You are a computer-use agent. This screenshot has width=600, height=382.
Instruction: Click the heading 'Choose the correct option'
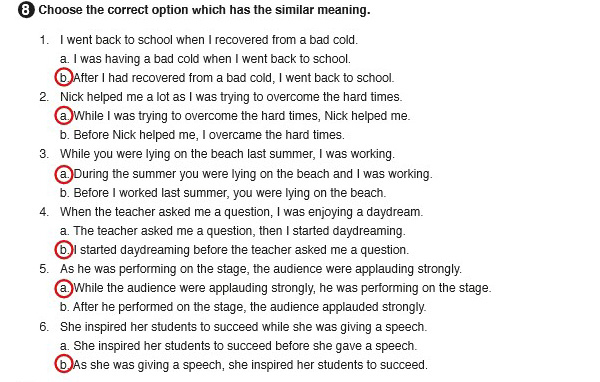(x=204, y=10)
